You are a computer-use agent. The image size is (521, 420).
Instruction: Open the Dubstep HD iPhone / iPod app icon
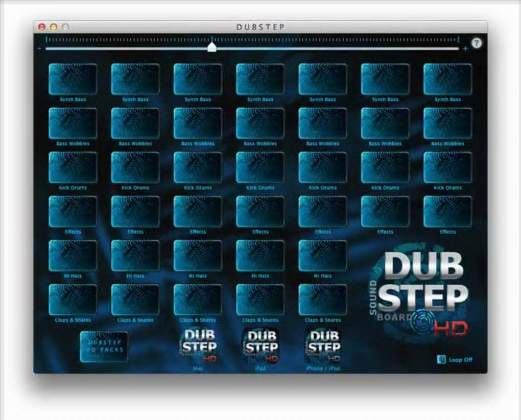[x=323, y=345]
